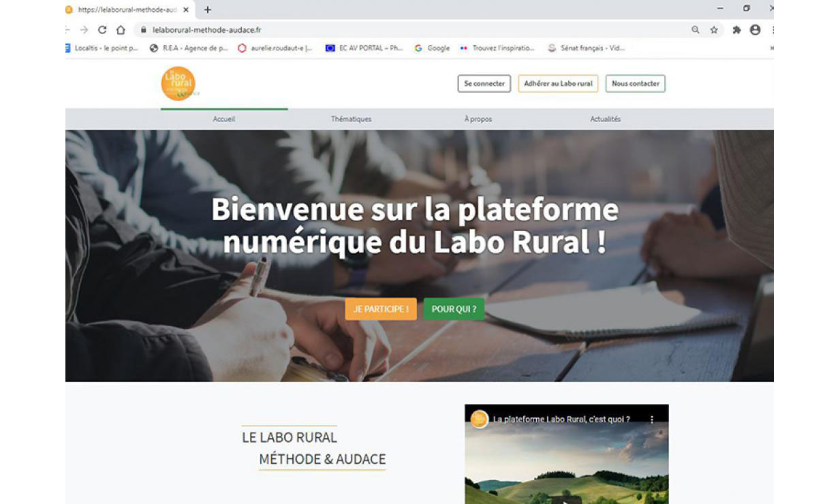The image size is (840, 504).
Task: Go to the Actualités tab
Action: click(x=605, y=119)
